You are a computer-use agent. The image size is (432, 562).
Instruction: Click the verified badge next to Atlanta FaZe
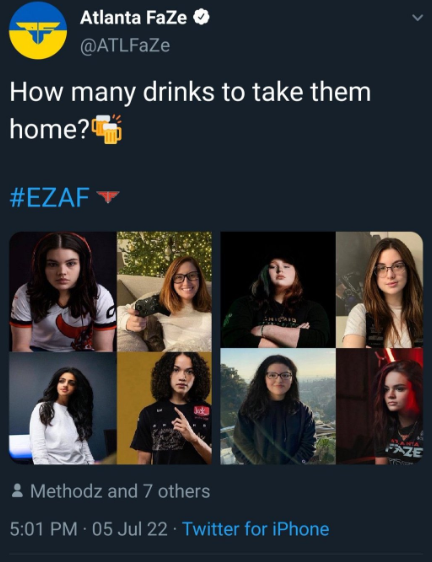(x=201, y=17)
